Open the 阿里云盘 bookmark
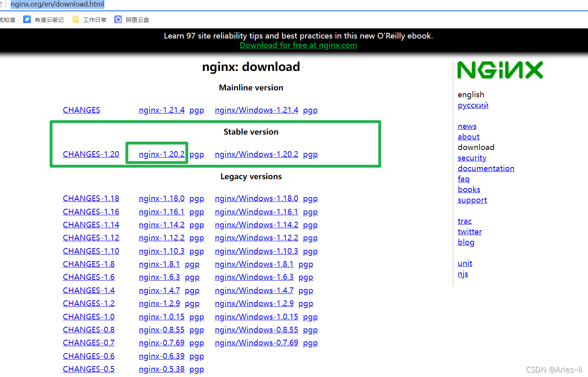Viewport: 588px width, 377px height. click(x=132, y=19)
